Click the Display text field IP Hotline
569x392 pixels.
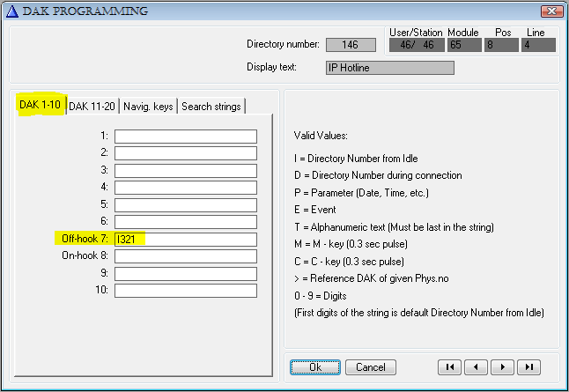click(390, 68)
